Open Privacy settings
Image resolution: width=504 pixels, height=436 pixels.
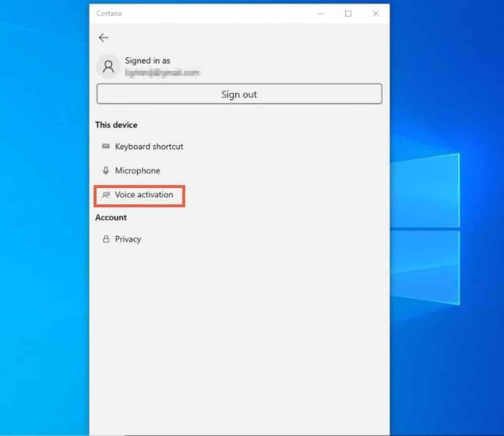coord(128,239)
